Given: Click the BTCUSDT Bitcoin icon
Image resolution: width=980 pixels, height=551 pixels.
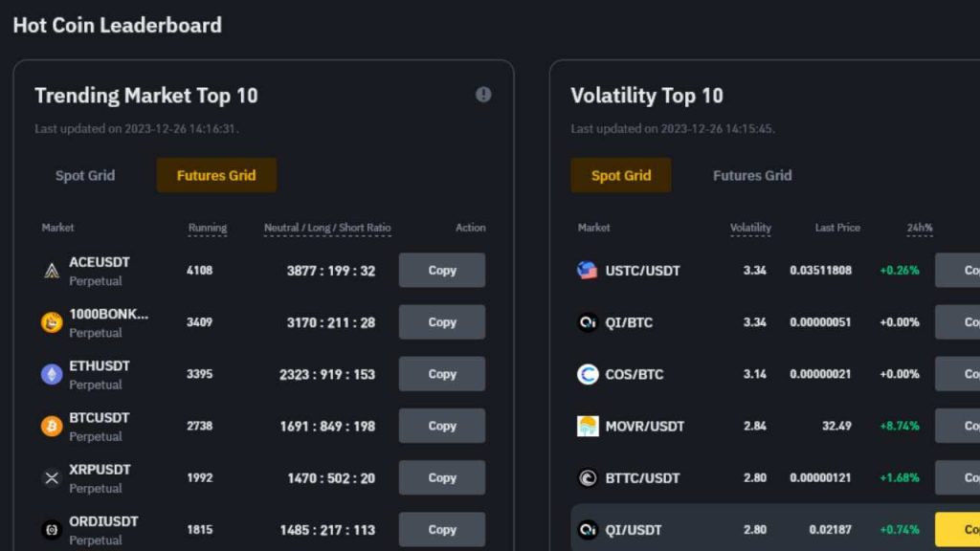Looking at the screenshot, I should point(52,426).
